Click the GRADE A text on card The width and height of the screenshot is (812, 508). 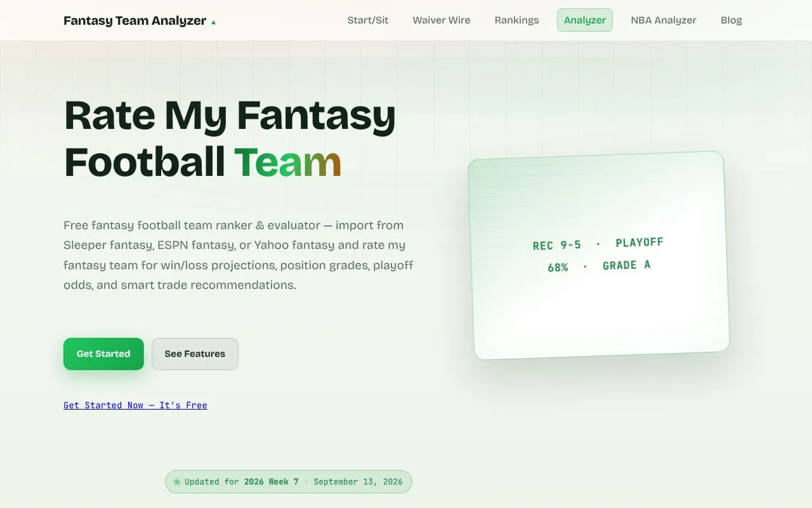tap(627, 265)
